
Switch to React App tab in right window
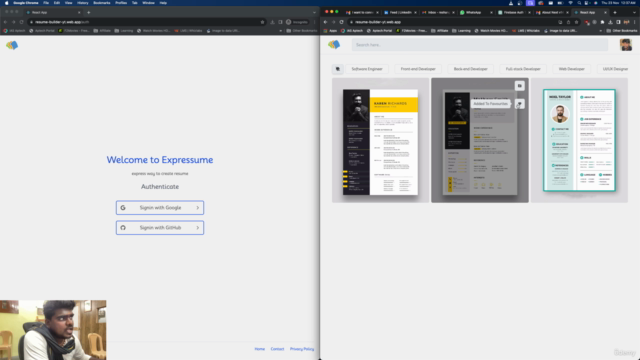pyautogui.click(x=590, y=13)
